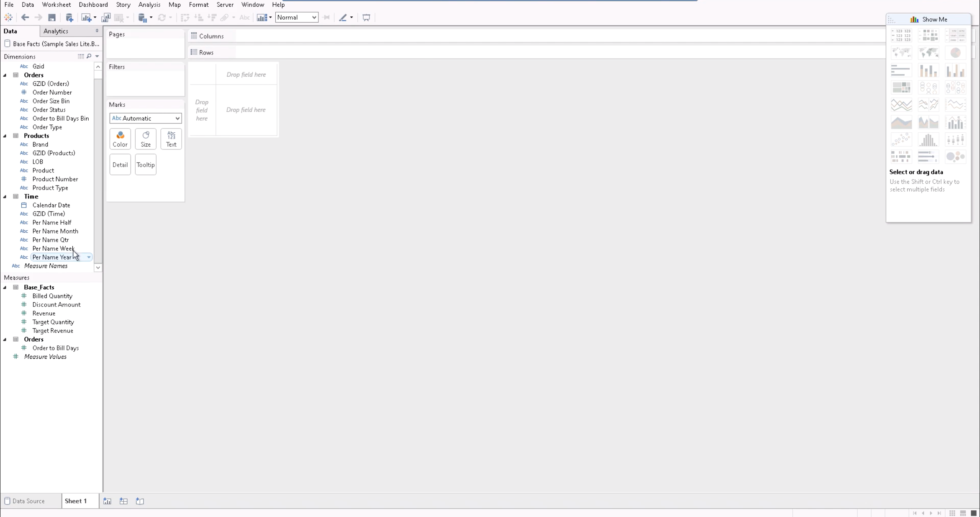This screenshot has width=980, height=517.
Task: Collapse the Products dimension folder
Action: [x=5, y=136]
